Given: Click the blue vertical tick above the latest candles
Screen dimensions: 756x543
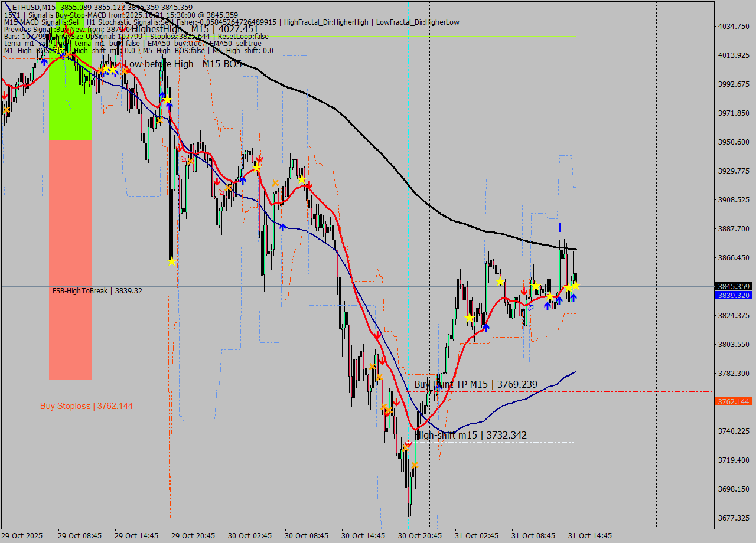Looking at the screenshot, I should pyautogui.click(x=560, y=227).
